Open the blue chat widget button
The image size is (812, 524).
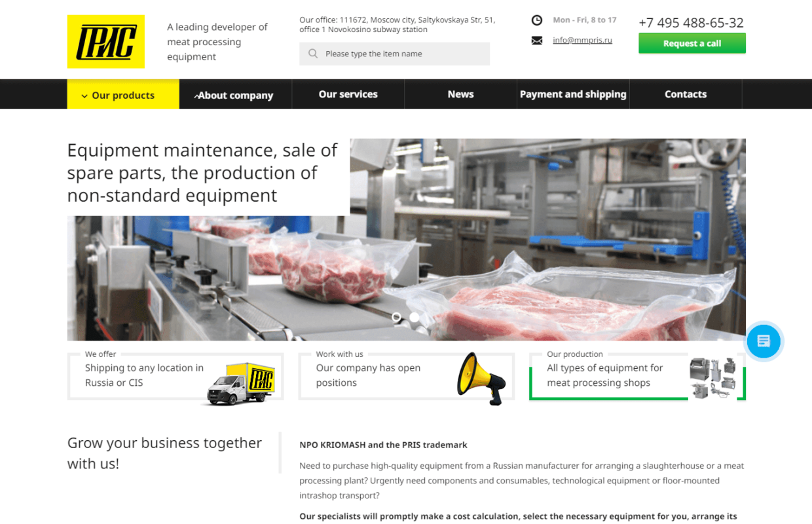[x=764, y=341]
